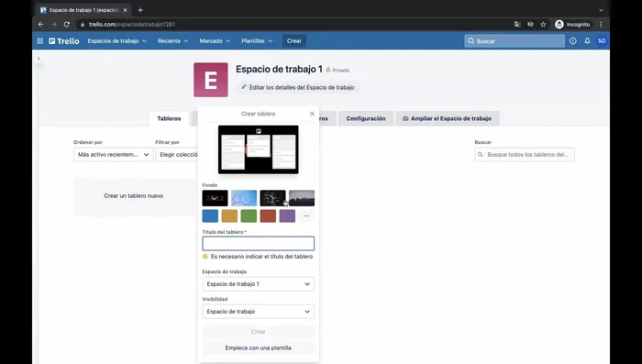Click the board preview image

pyautogui.click(x=259, y=149)
